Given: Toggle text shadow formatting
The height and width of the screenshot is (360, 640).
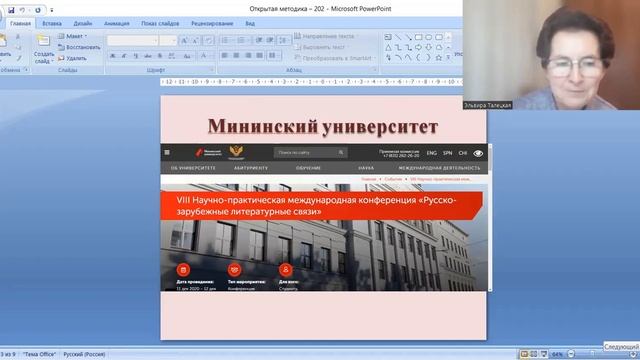Looking at the screenshot, I should pos(160,56).
